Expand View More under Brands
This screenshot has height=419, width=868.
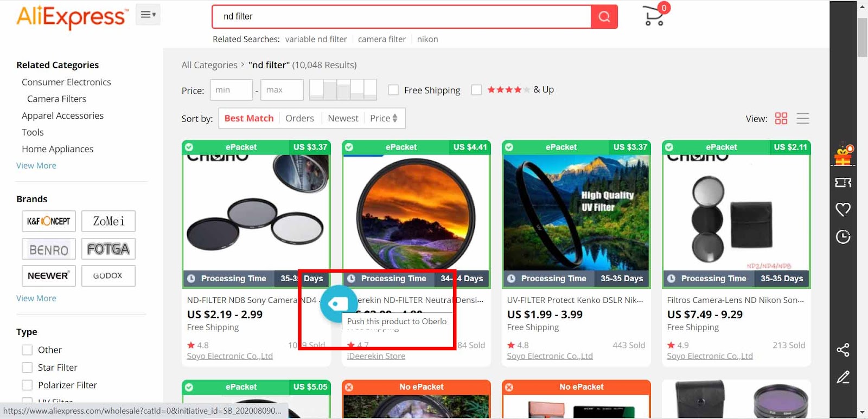pyautogui.click(x=36, y=298)
